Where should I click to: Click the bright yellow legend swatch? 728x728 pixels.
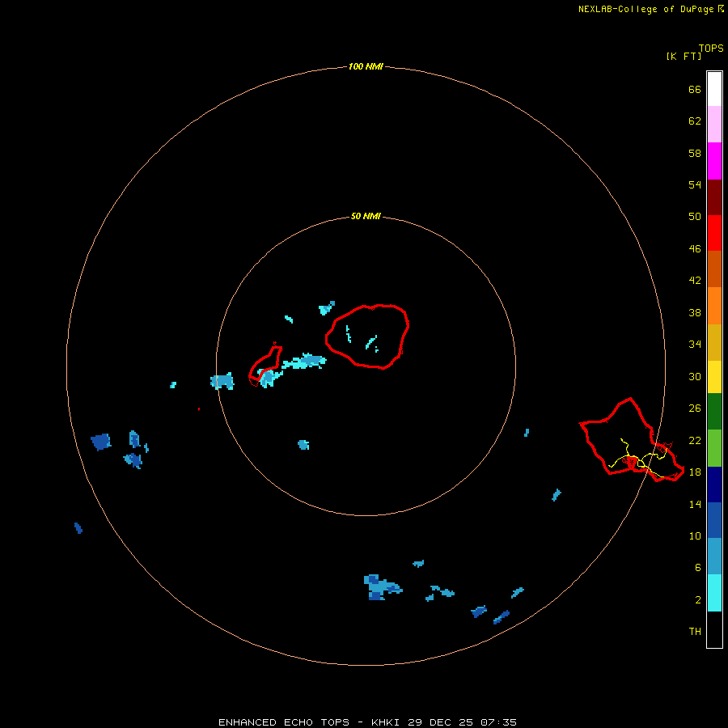[x=714, y=377]
